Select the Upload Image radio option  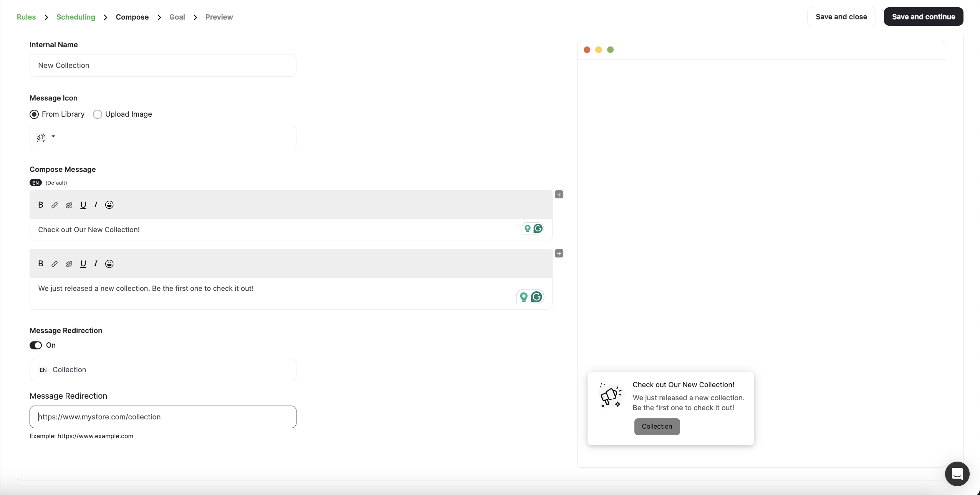pos(97,114)
